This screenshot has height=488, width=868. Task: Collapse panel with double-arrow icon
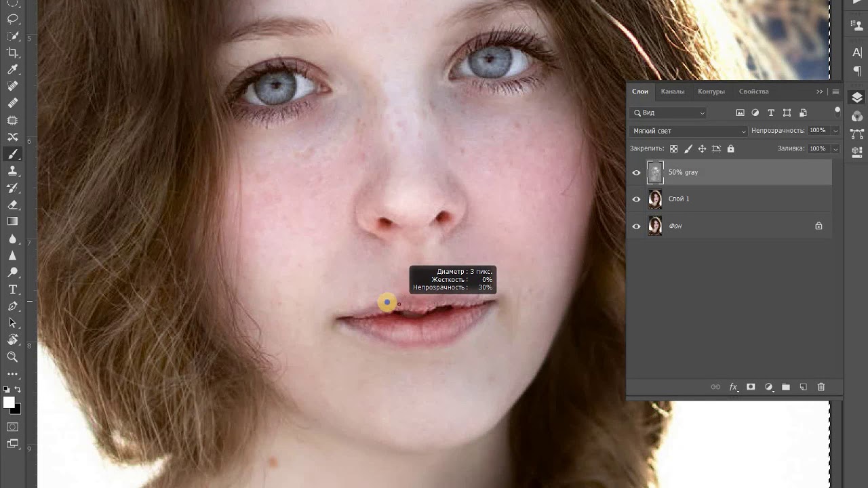pyautogui.click(x=820, y=91)
